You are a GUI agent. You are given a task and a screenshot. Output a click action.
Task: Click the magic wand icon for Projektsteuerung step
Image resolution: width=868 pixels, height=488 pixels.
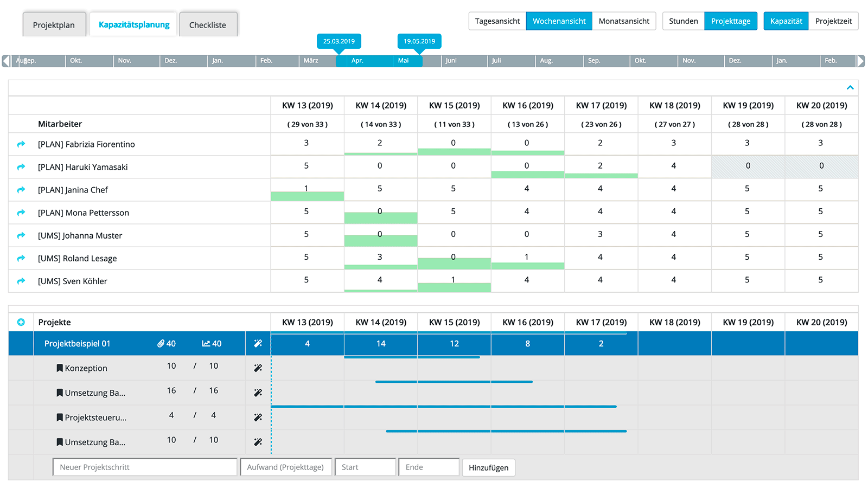[x=258, y=418]
